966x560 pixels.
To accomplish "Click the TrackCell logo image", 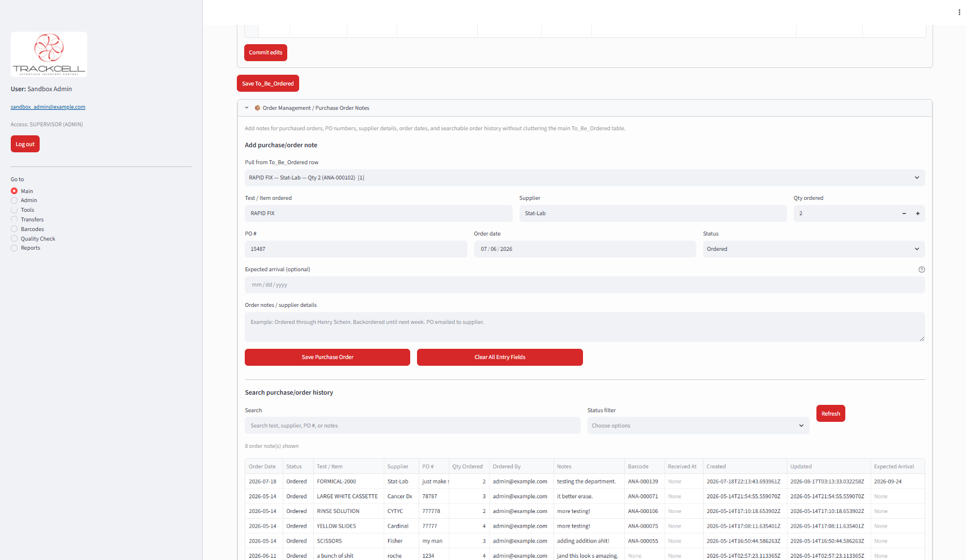I will [x=49, y=54].
